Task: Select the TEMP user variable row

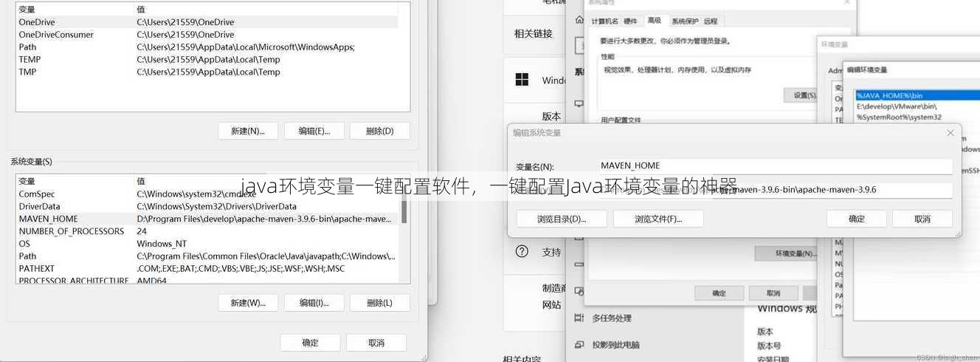Action: tap(207, 59)
